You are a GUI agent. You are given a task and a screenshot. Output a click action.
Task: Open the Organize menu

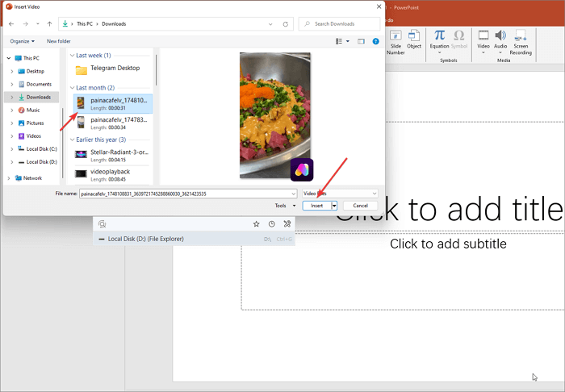(23, 40)
